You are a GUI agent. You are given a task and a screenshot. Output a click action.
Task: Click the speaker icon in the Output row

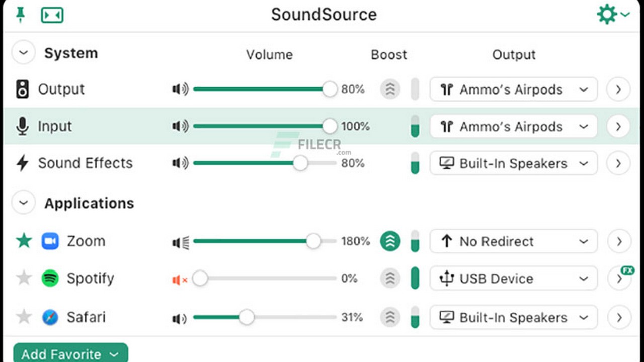coord(180,89)
